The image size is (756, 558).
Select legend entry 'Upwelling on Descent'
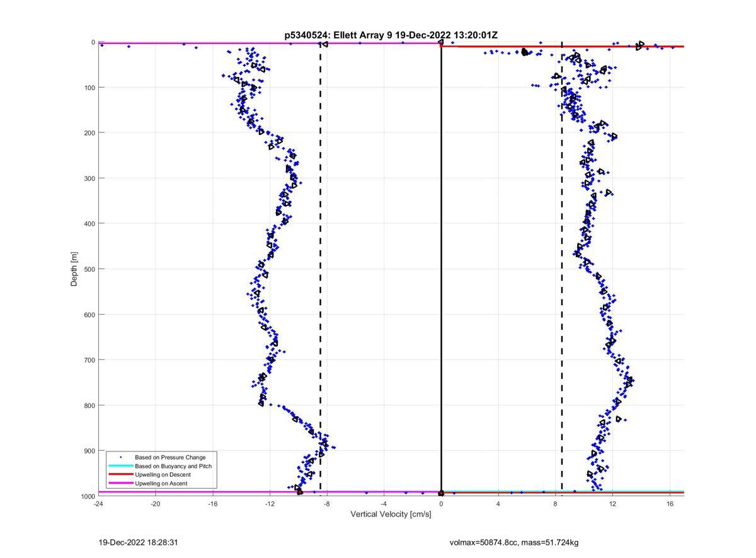(x=163, y=475)
